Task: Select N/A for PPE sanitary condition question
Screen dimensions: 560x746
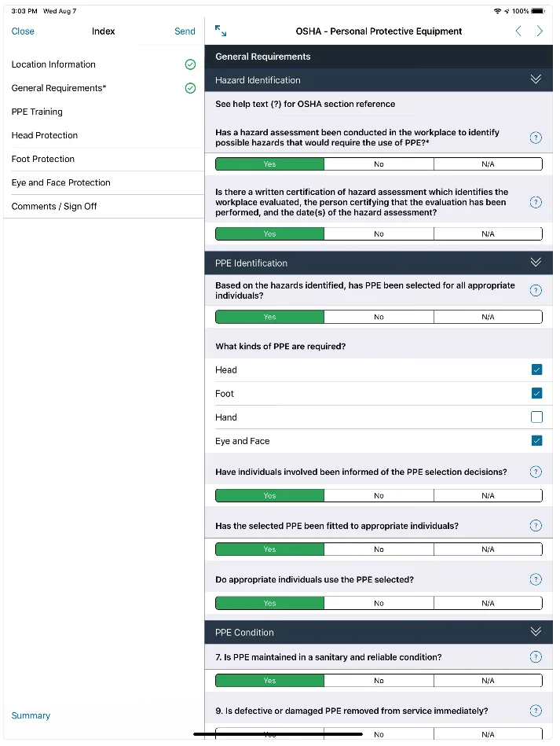Action: [x=488, y=680]
